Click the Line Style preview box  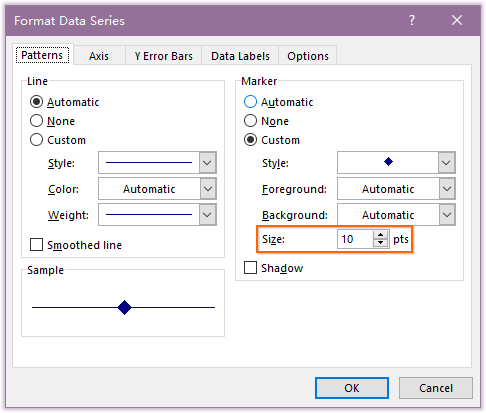coord(149,163)
